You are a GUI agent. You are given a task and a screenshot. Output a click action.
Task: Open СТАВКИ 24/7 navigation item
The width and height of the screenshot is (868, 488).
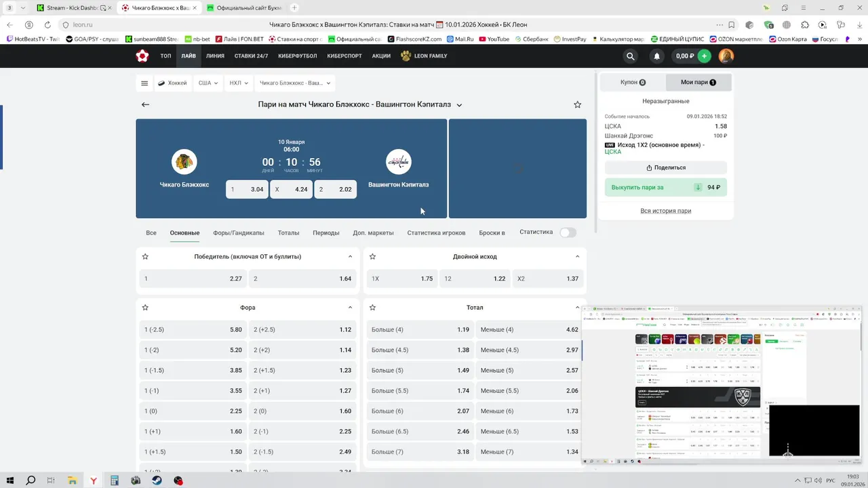coord(251,56)
